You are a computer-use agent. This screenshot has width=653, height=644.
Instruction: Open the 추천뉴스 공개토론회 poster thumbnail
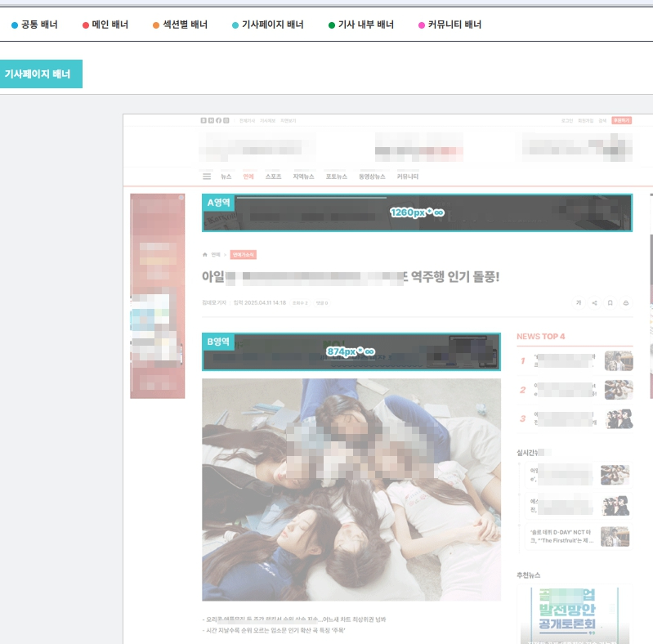[575, 615]
